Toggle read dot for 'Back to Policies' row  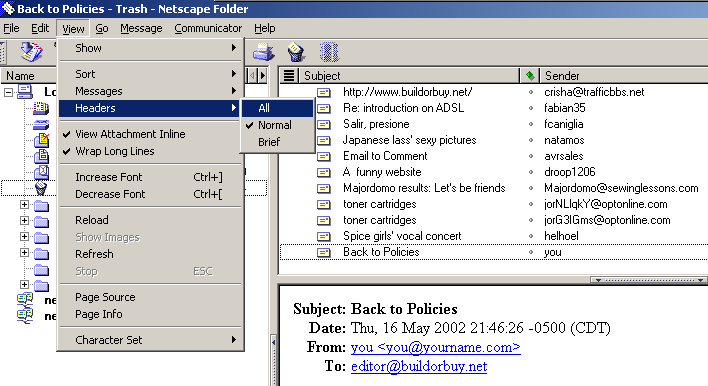click(x=531, y=252)
